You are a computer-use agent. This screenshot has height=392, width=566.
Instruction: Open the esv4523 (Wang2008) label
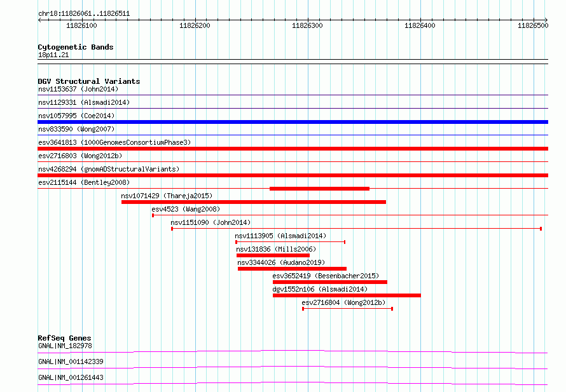[186, 209]
